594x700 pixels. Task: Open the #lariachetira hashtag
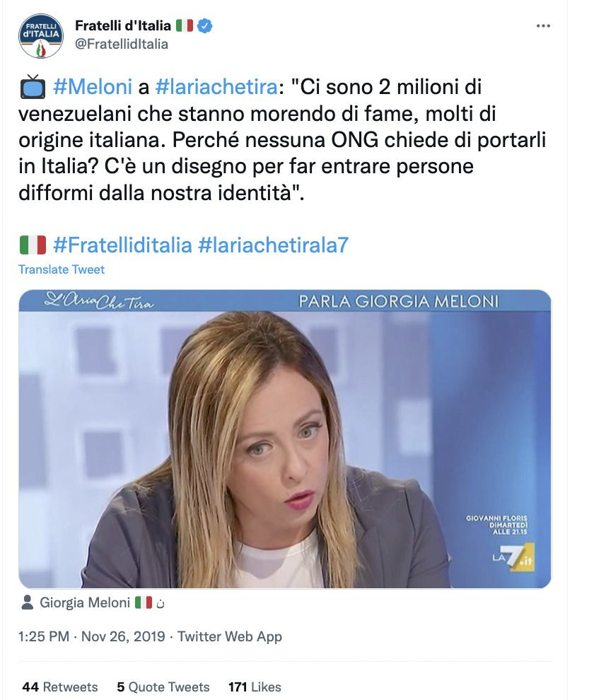click(x=216, y=86)
